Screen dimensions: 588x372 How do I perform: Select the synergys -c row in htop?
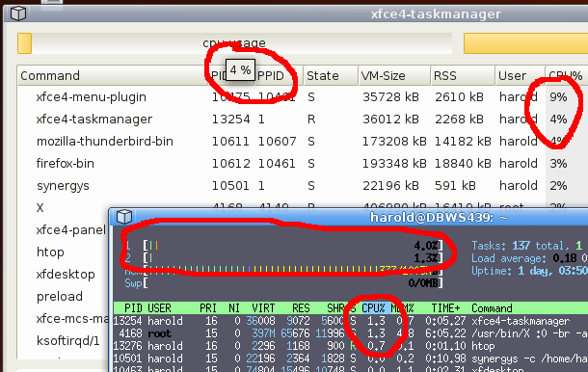[x=351, y=359]
